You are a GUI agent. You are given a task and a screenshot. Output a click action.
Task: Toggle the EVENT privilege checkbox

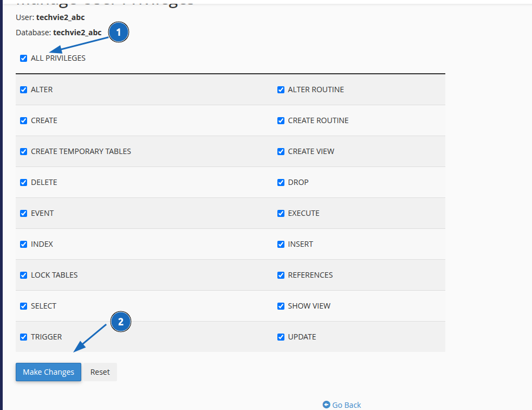(24, 214)
